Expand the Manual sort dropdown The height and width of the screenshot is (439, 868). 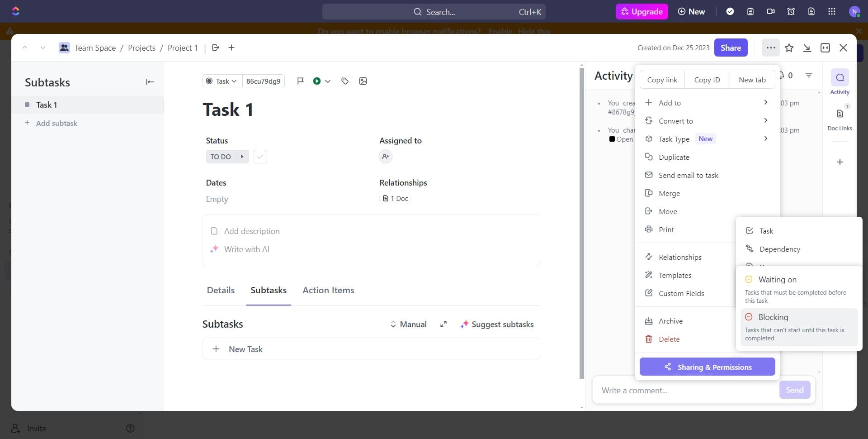point(408,324)
